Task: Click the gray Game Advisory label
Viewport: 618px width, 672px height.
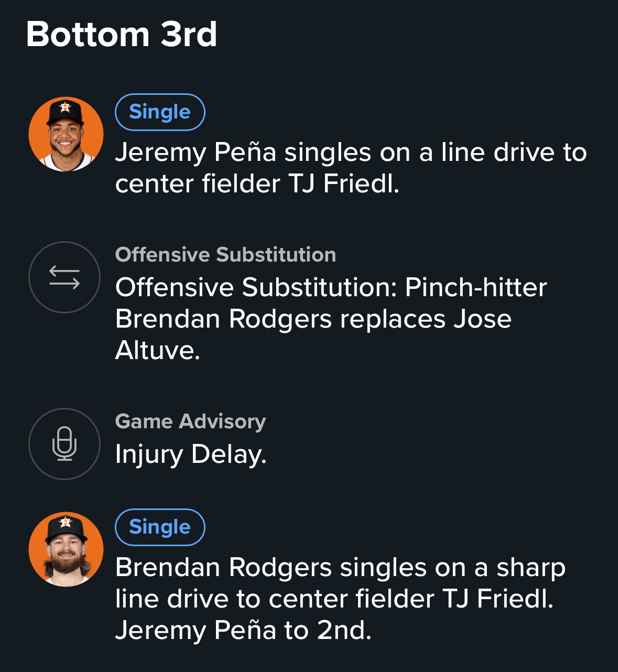Action: 190,421
